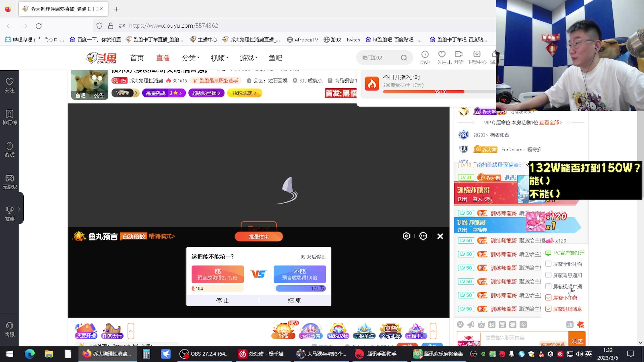Open the 祈福 activity icon
644x362 pixels.
pyautogui.click(x=283, y=331)
